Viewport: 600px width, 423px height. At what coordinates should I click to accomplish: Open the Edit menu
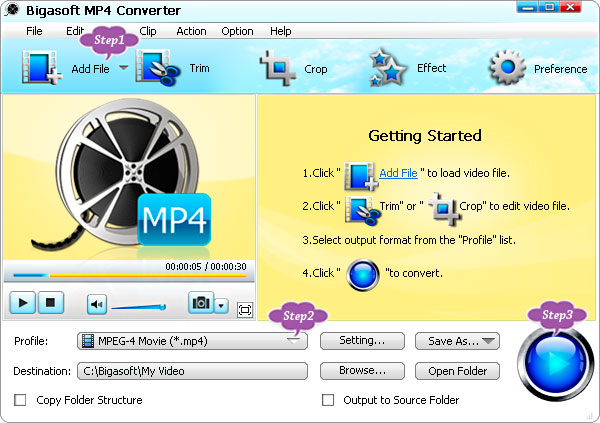point(75,31)
